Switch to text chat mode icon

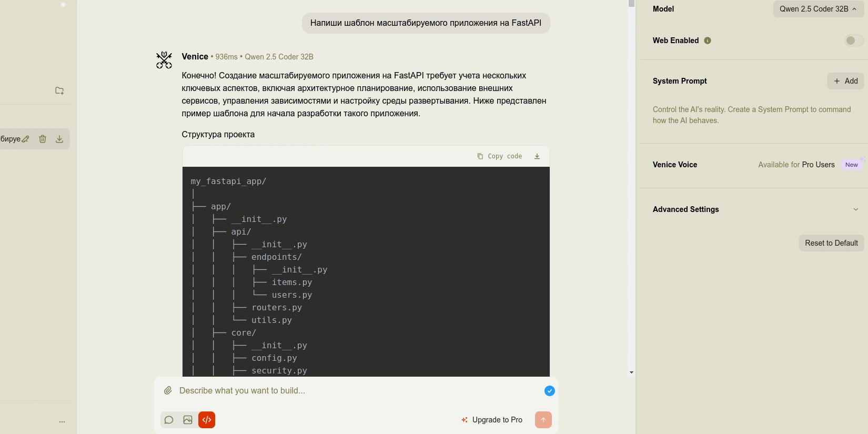click(x=169, y=420)
